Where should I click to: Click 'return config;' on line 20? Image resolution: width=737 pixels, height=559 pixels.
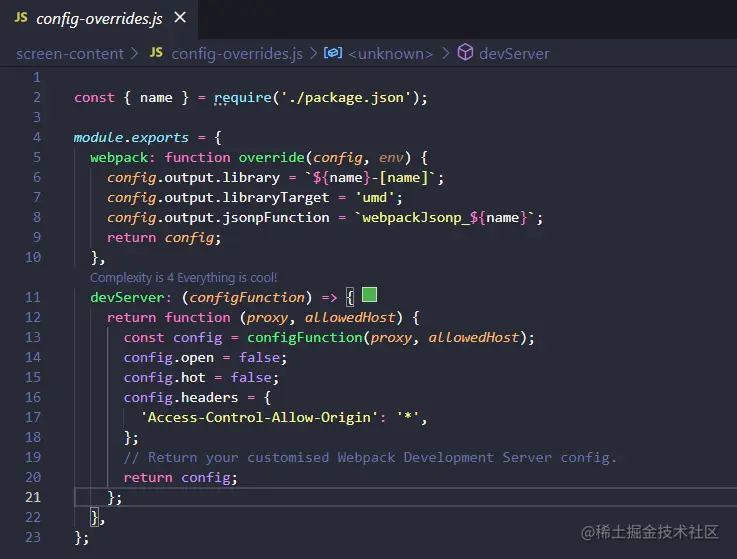coord(180,478)
